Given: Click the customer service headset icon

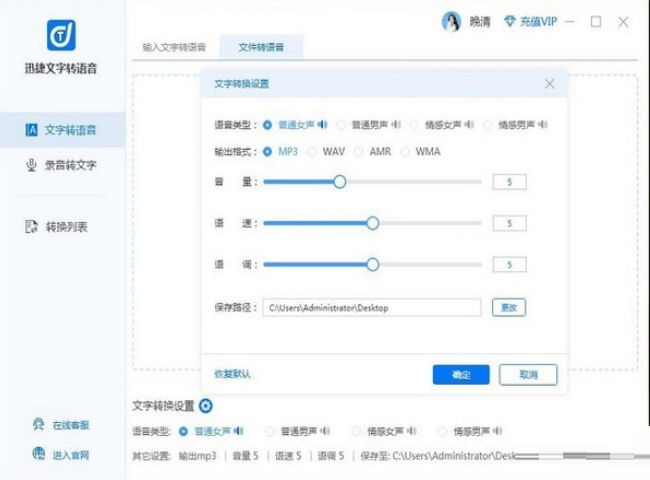Looking at the screenshot, I should click(39, 424).
